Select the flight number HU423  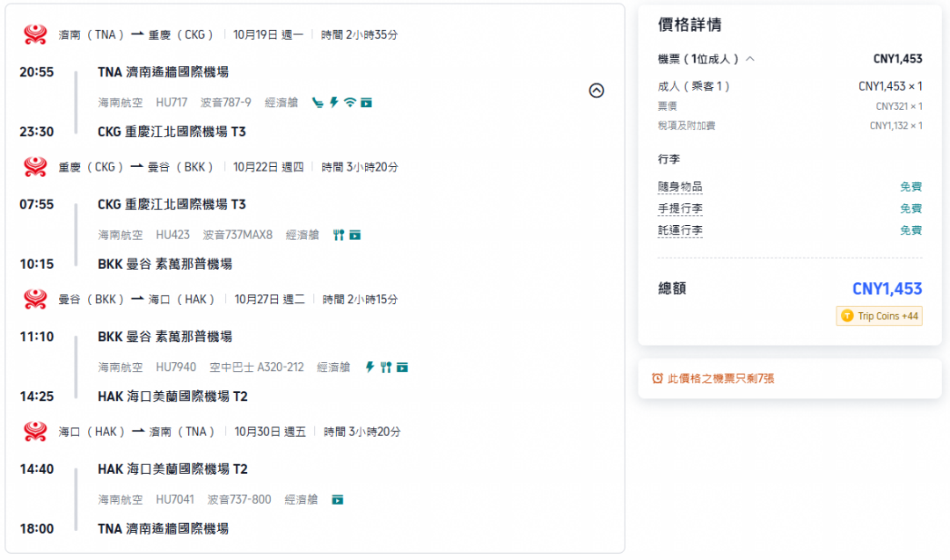pyautogui.click(x=172, y=235)
